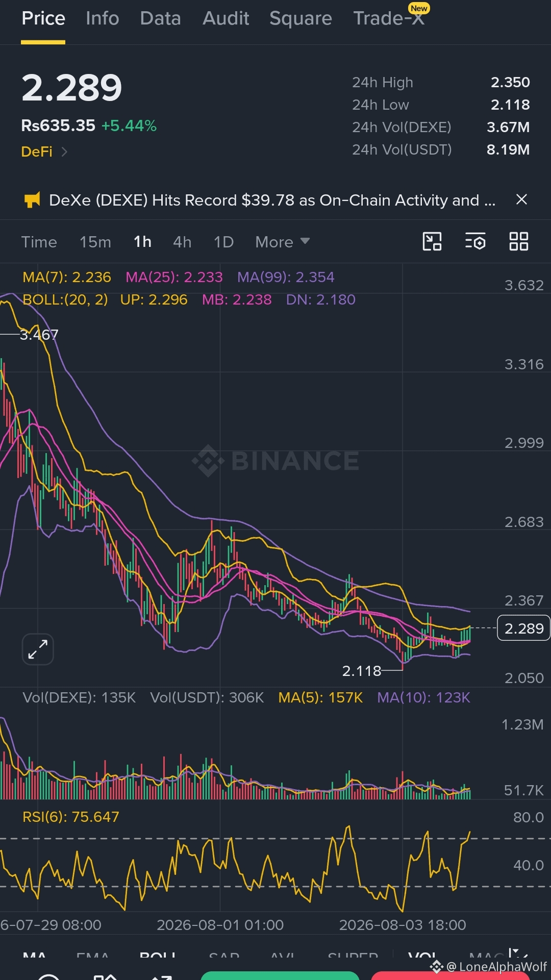551x980 pixels.
Task: Tap the UP: 2.296 band value
Action: pyautogui.click(x=154, y=299)
